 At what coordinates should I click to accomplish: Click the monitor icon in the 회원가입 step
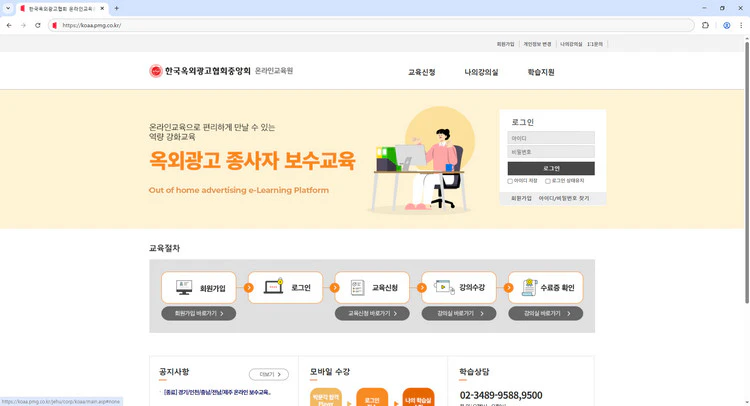click(x=184, y=287)
